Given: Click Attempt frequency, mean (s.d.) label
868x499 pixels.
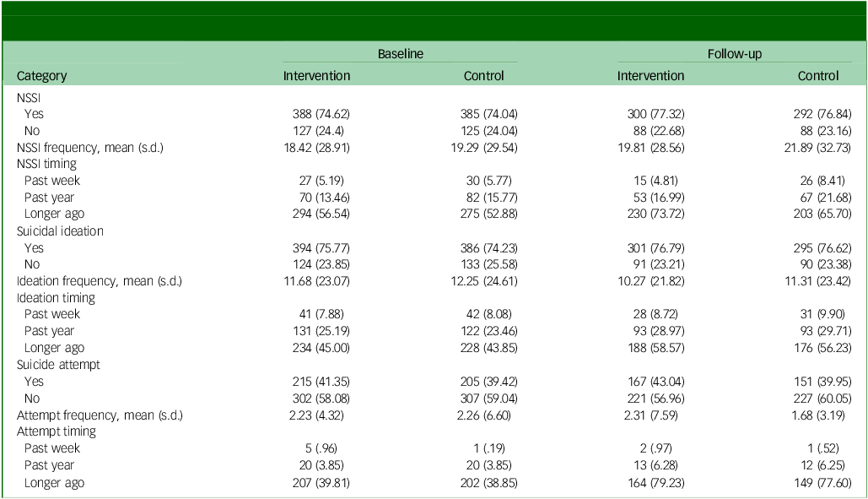Looking at the screenshot, I should click(x=100, y=415).
